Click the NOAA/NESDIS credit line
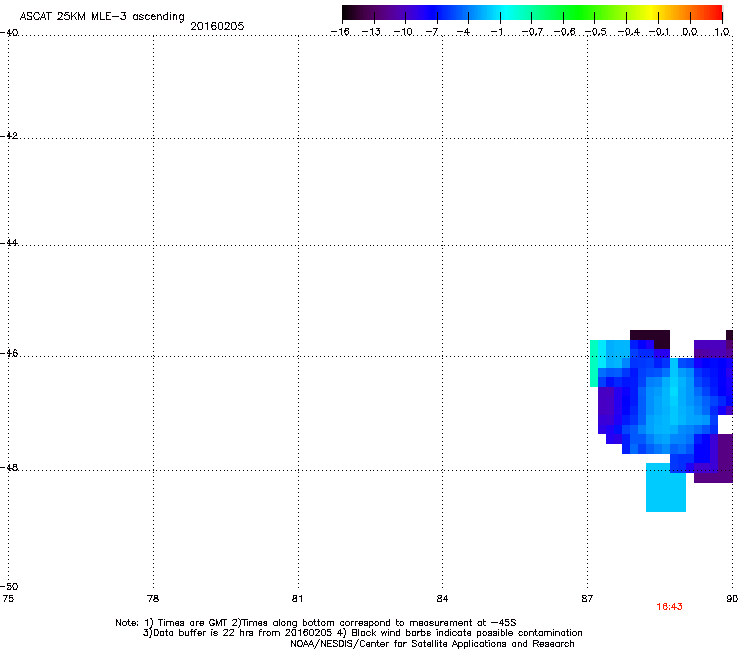 pyautogui.click(x=432, y=644)
